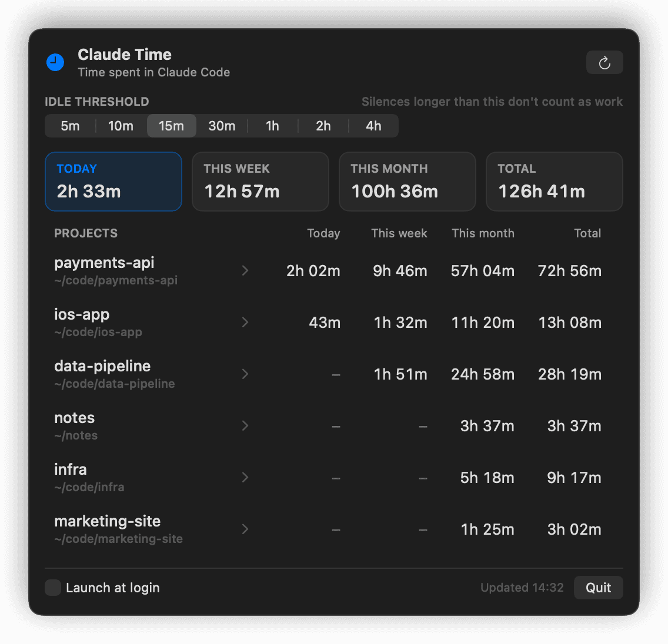Click the payments-api project name
668x644 pixels.
coord(105,263)
